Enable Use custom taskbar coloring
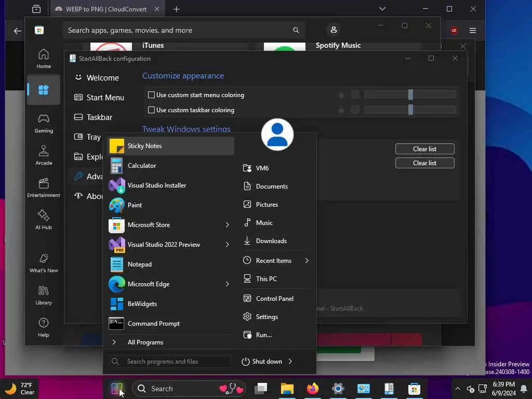532x399 pixels. [x=151, y=110]
